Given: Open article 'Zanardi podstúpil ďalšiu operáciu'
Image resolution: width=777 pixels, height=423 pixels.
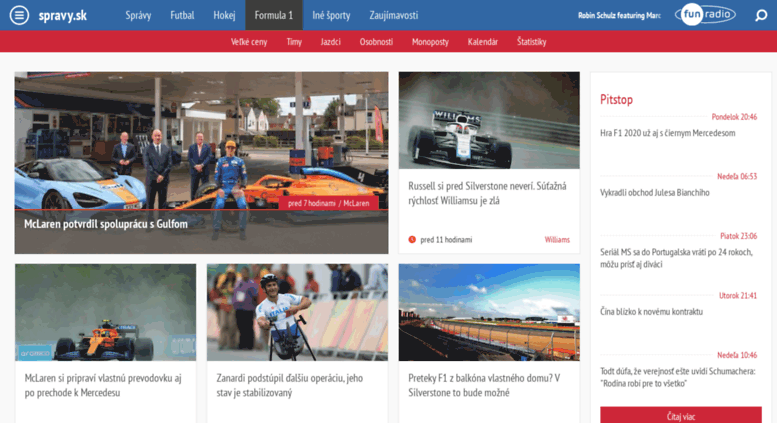Looking at the screenshot, I should point(289,385).
